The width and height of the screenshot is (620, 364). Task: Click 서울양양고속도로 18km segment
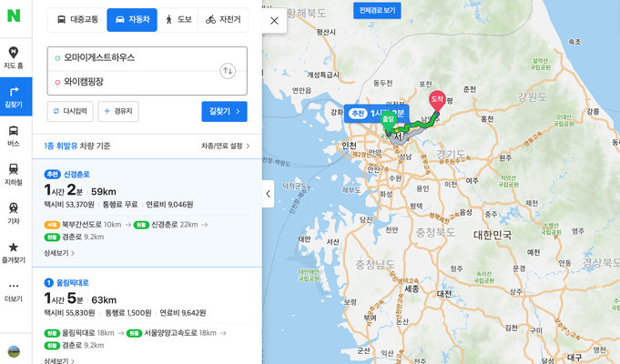[x=171, y=333]
